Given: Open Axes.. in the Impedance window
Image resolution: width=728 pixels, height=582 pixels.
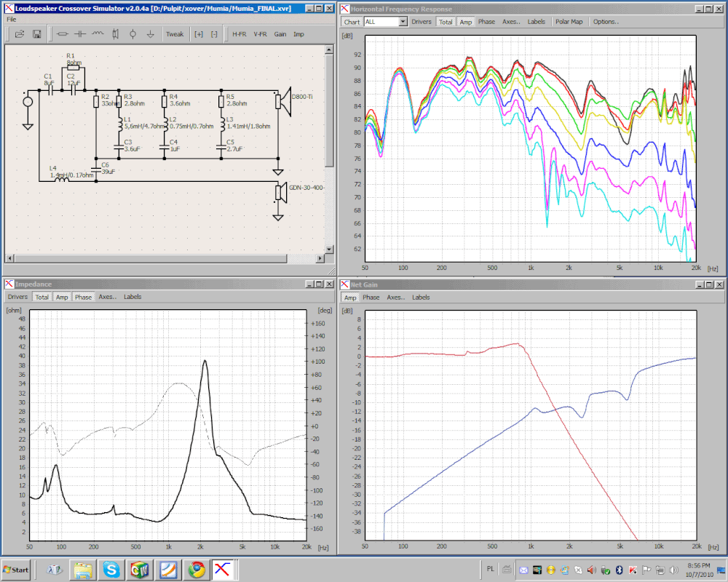Looking at the screenshot, I should [x=107, y=297].
